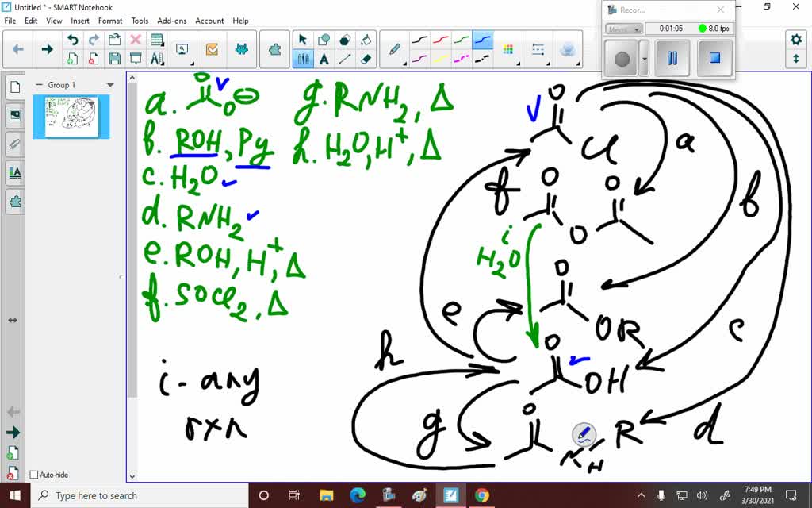Open the Format menu
The width and height of the screenshot is (812, 508).
110,21
